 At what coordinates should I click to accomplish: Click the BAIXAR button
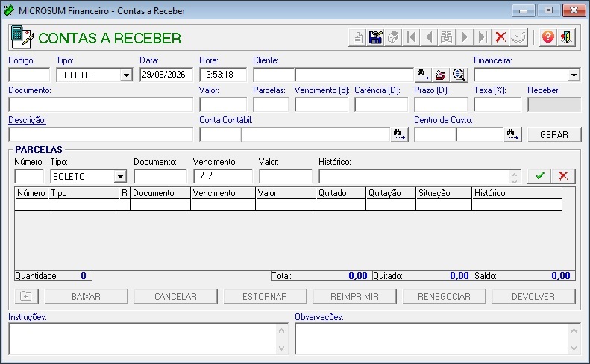tap(86, 296)
